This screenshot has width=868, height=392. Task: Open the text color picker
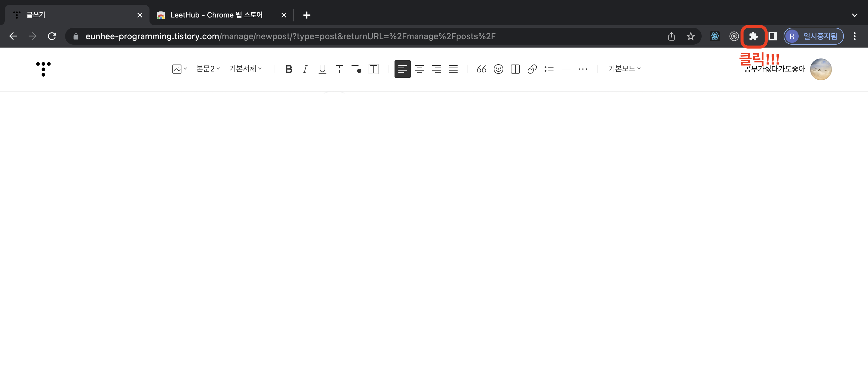(356, 69)
